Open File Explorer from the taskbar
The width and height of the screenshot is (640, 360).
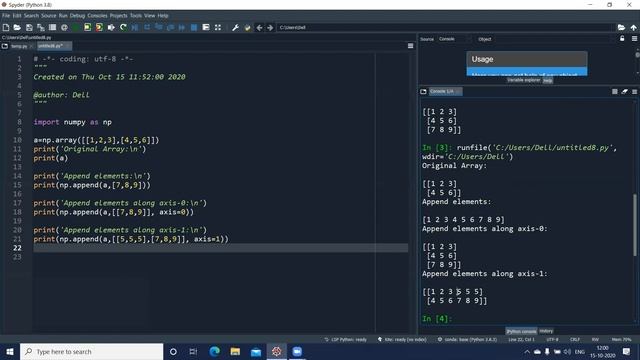click(x=235, y=351)
